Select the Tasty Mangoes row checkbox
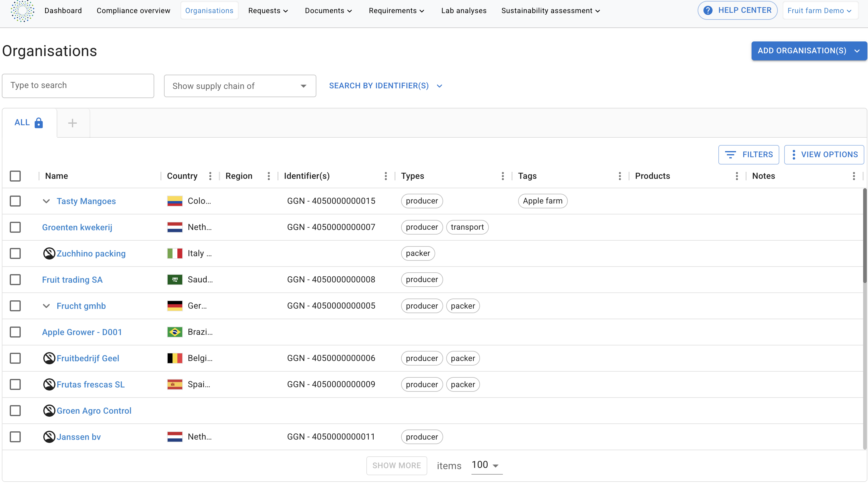 15,201
